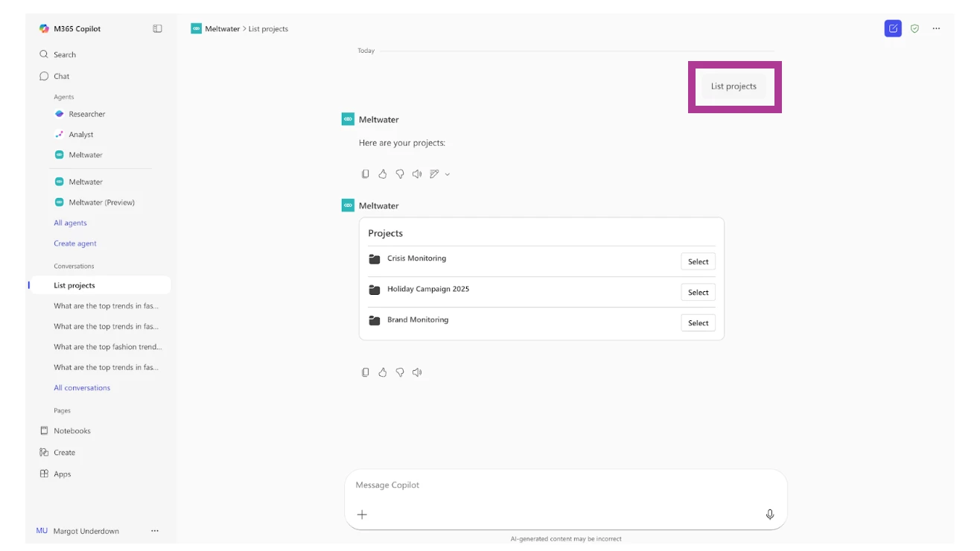This screenshot has width=980, height=551.
Task: Open the top-right more options menu
Action: tap(936, 28)
